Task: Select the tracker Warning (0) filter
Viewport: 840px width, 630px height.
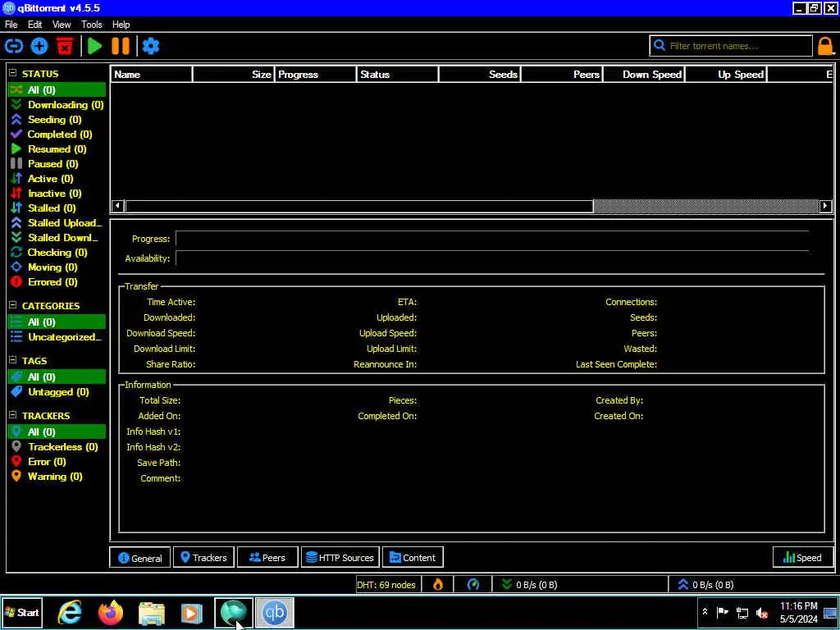Action: [x=57, y=477]
